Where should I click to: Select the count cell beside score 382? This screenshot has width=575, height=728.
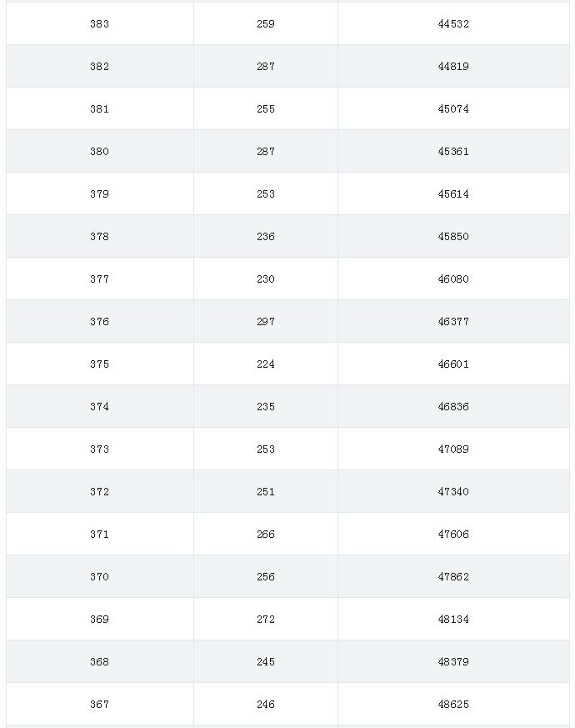pos(266,67)
